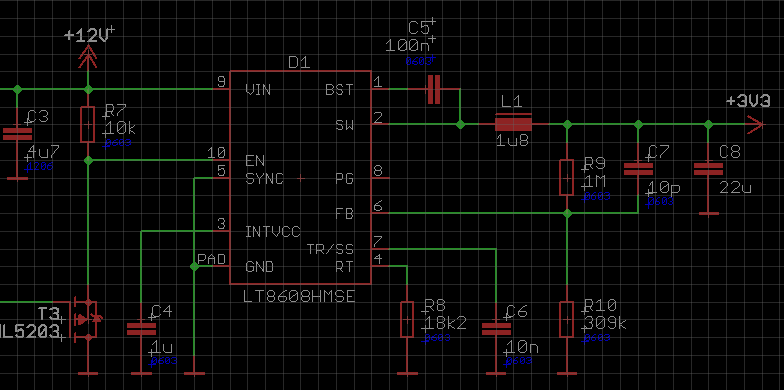
Task: Select the C3 4u7 capacitor symbol
Action: pos(18,134)
